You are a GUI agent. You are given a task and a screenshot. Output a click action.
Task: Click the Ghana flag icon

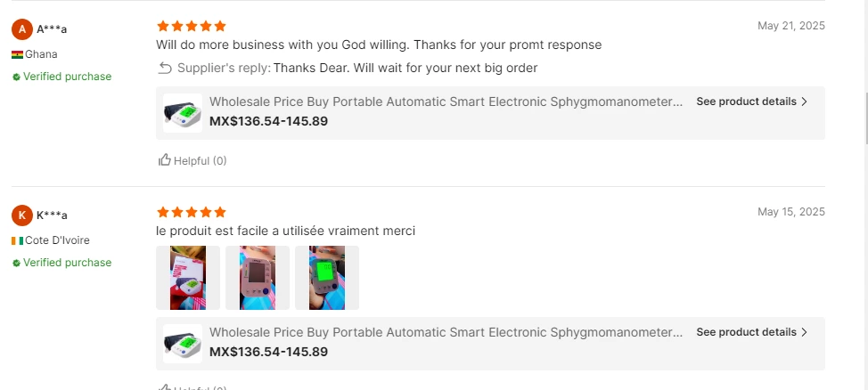coord(17,54)
